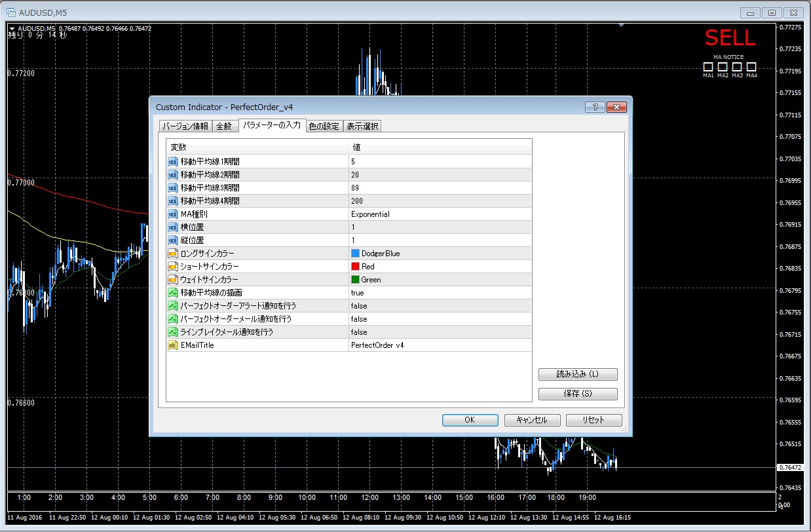This screenshot has height=532, width=811.
Task: Click icon beside 移動平均線1期間 row
Action: (173, 161)
